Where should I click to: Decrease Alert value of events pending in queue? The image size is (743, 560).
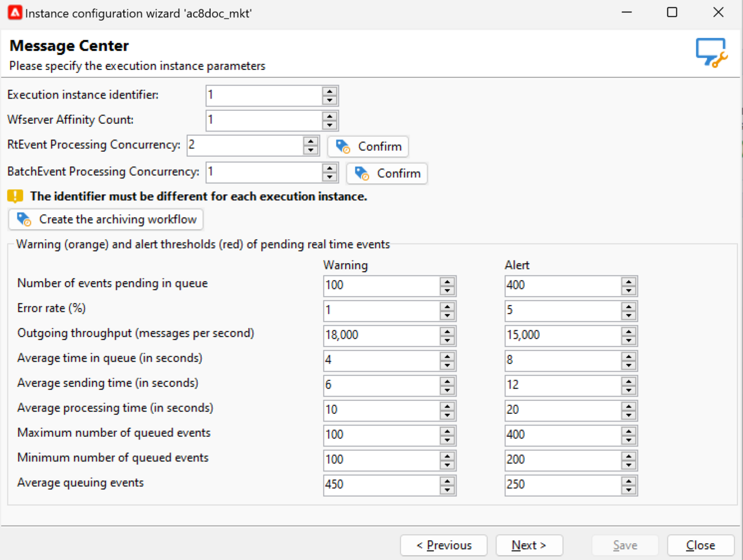pos(629,291)
